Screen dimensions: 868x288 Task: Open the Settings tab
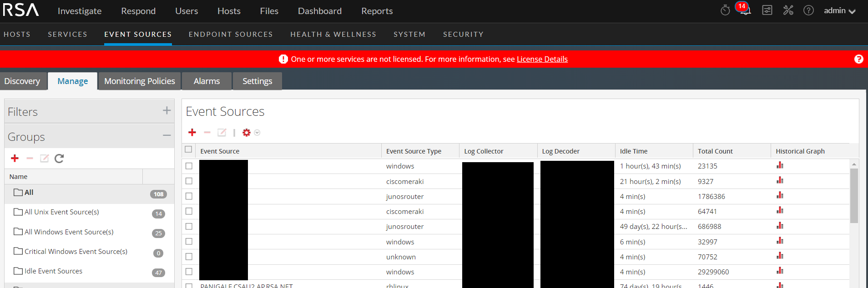pos(257,81)
